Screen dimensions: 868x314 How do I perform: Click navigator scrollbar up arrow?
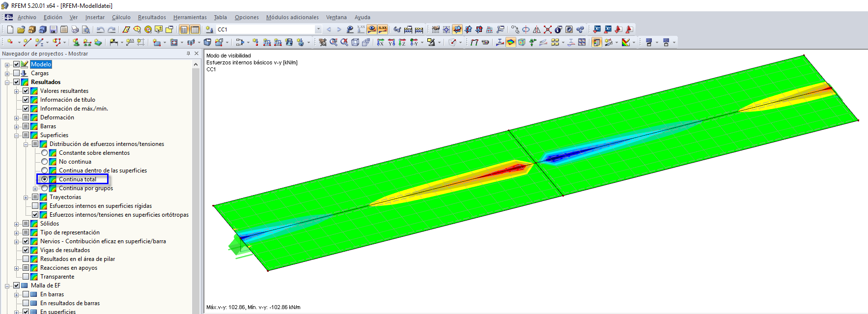pyautogui.click(x=196, y=64)
